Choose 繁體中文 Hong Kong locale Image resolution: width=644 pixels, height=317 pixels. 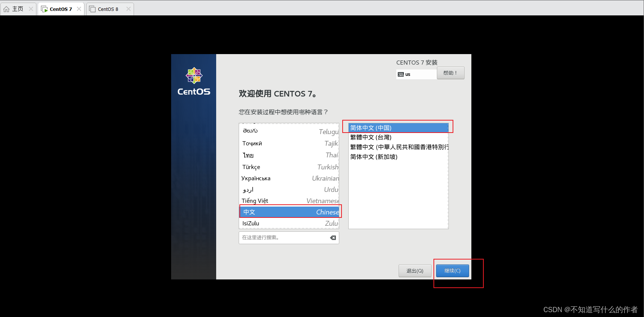[x=398, y=147]
